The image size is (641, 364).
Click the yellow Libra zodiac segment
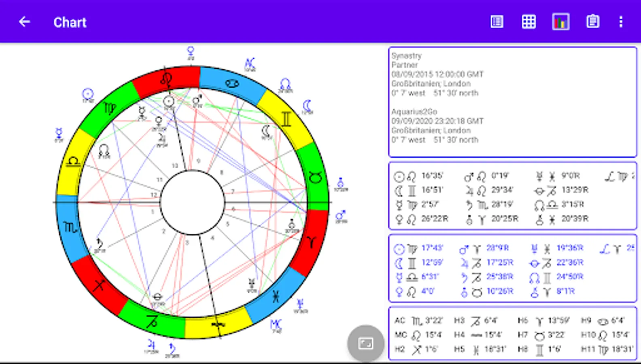point(74,162)
